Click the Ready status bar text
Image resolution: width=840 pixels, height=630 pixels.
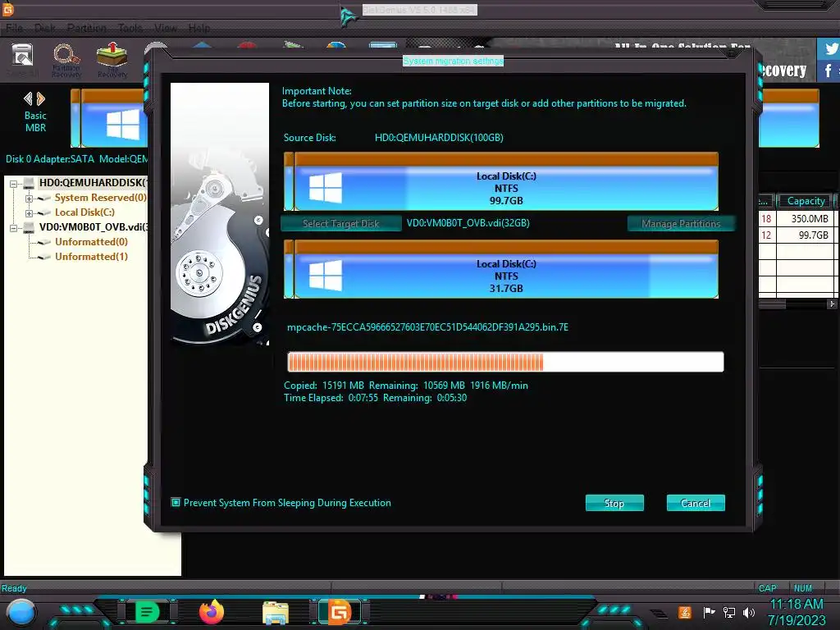coord(14,588)
